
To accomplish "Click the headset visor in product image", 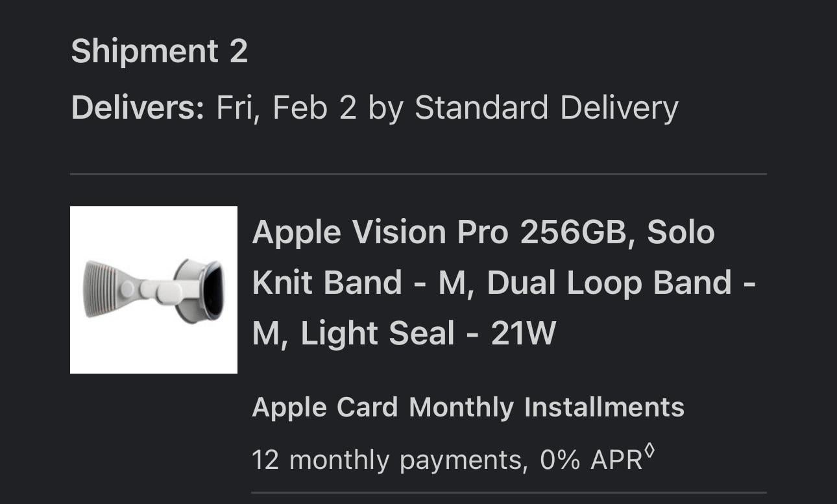I will (202, 291).
